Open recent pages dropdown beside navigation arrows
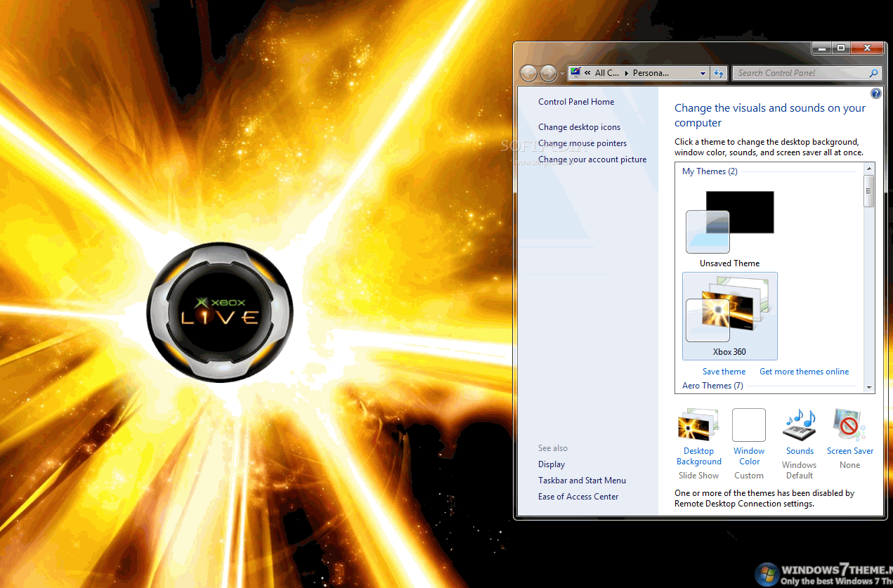Screen dimensions: 893x588 (562, 74)
